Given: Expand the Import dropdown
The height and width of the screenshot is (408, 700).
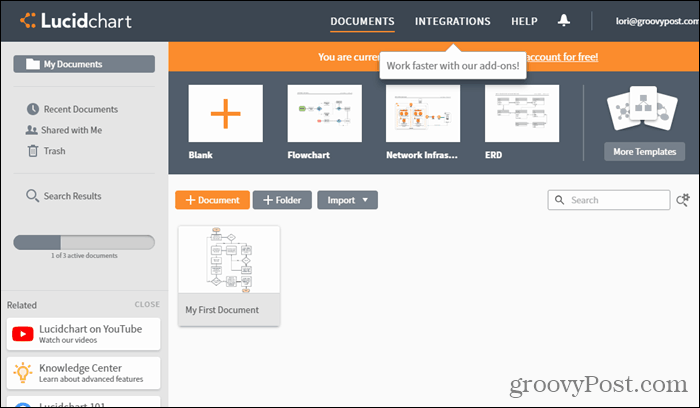Looking at the screenshot, I should pos(347,200).
